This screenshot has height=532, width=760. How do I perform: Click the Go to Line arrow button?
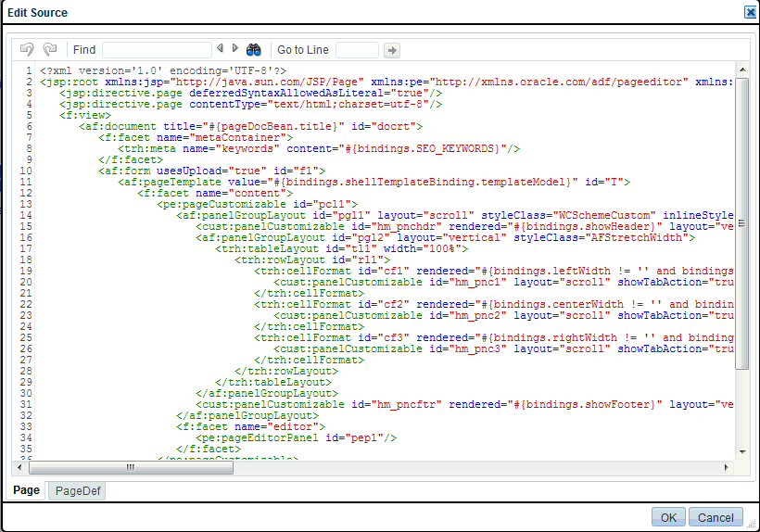[392, 50]
